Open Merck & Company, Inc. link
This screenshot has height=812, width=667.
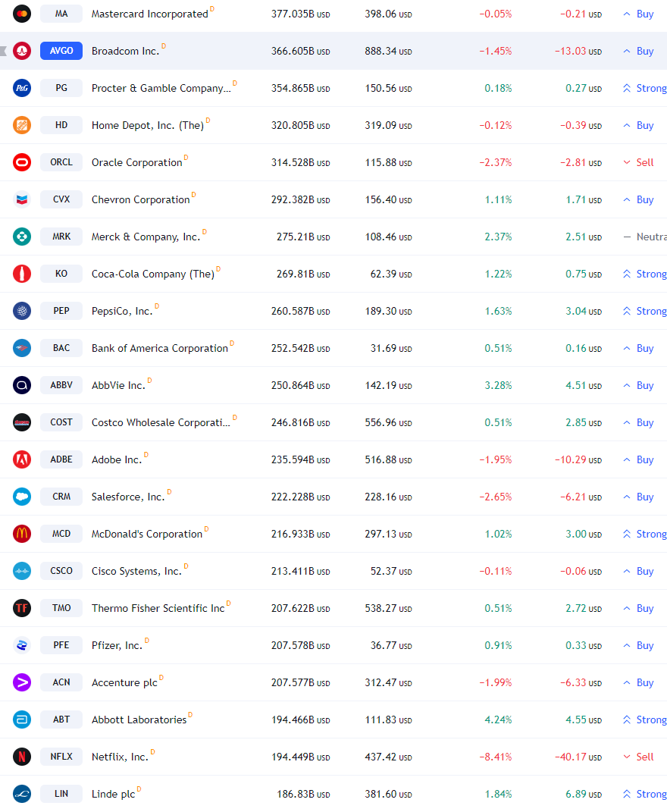(146, 237)
